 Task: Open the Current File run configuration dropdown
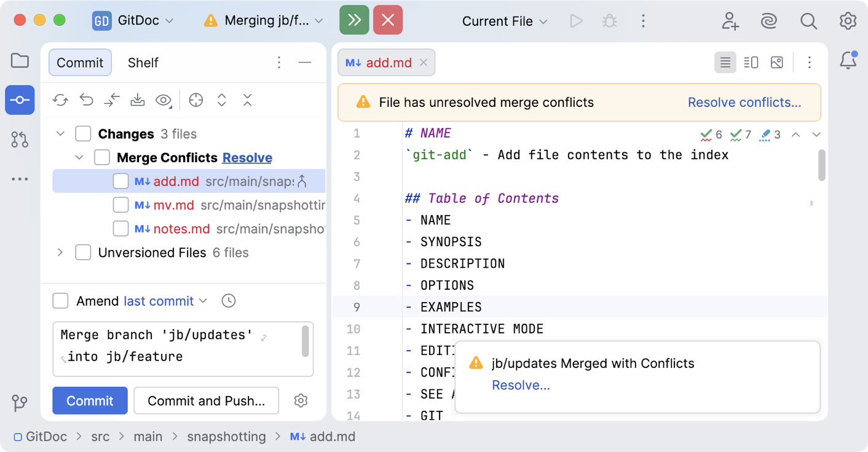click(505, 21)
